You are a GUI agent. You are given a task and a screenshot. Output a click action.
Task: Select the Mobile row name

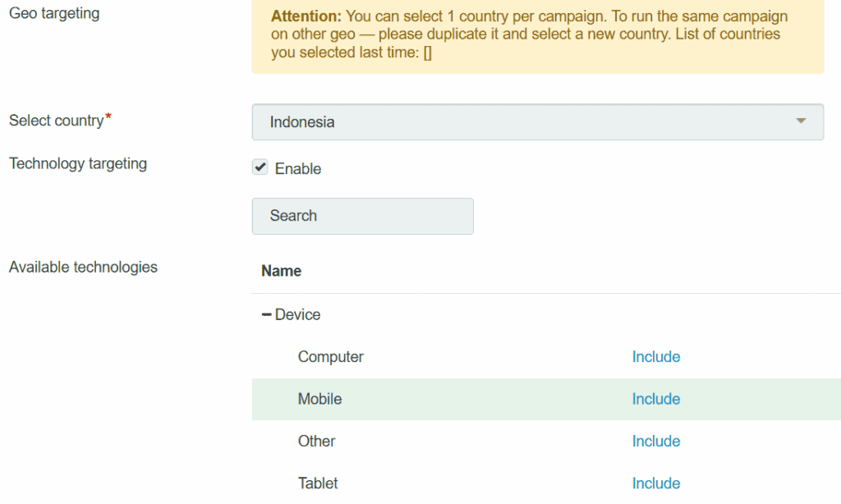coord(319,399)
